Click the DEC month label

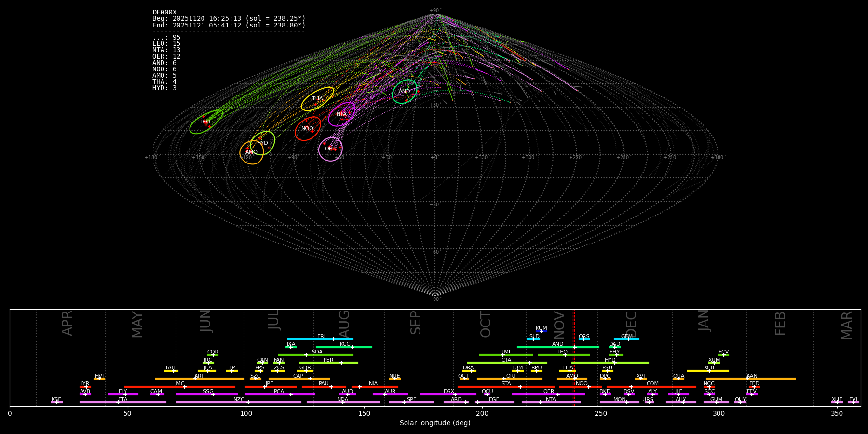(631, 324)
